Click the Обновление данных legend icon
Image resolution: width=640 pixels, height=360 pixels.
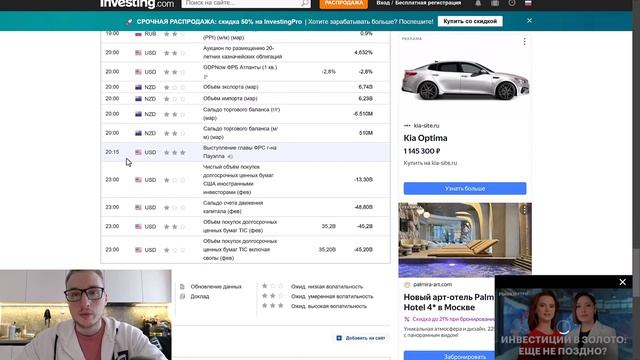click(x=182, y=287)
